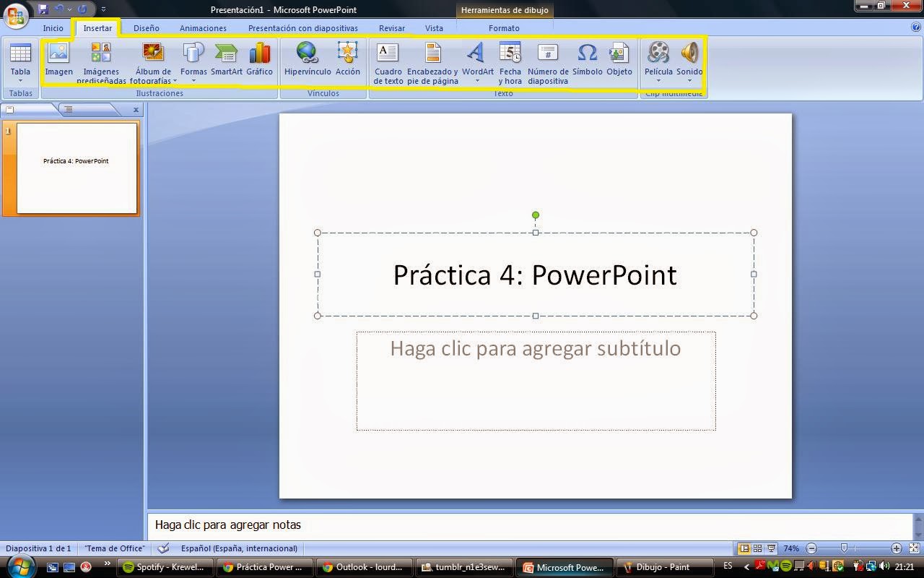
Task: Switch to Outlook Chrome taskbar window
Action: tap(365, 567)
